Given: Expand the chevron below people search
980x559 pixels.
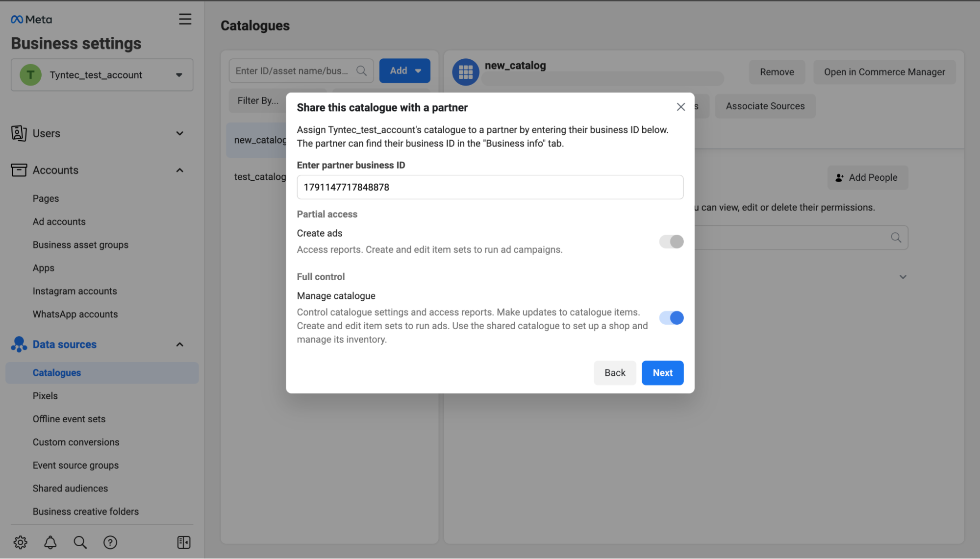Looking at the screenshot, I should pyautogui.click(x=903, y=277).
